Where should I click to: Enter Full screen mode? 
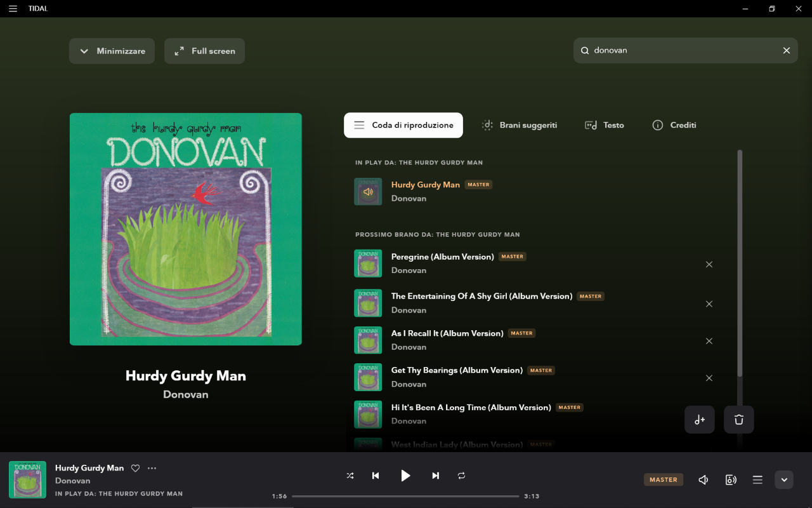(x=204, y=51)
